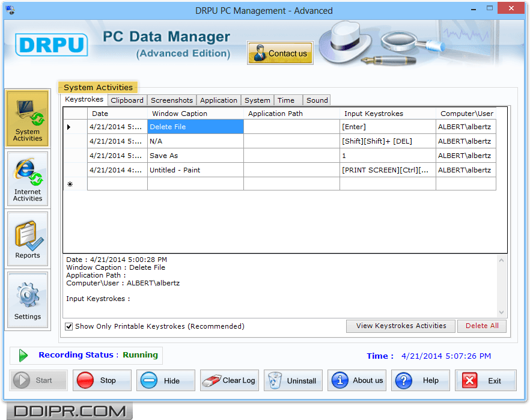
Task: Click the Delete All button
Action: coord(482,326)
